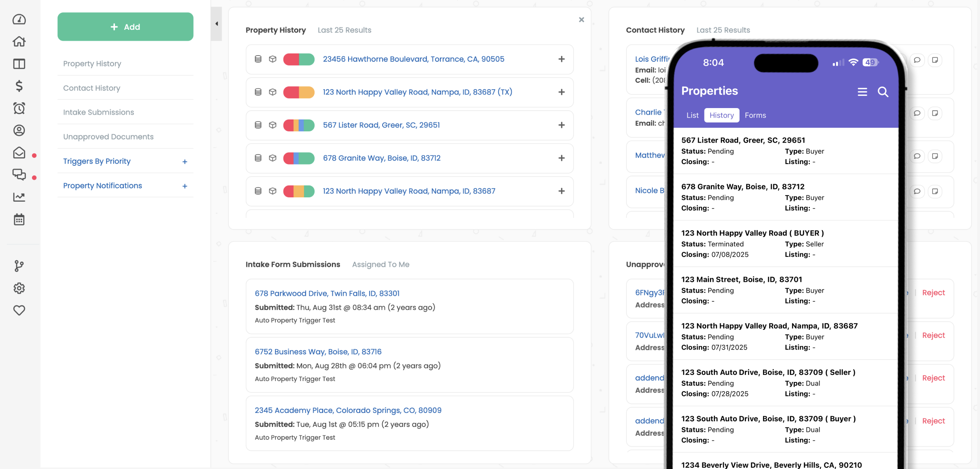
Task: Switch to the List tab in phone view
Action: [x=692, y=115]
